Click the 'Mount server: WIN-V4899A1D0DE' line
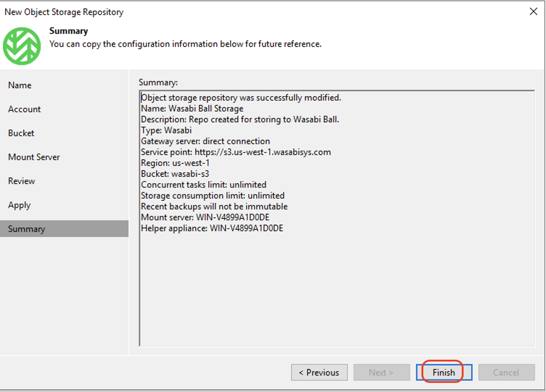Screen dimensions: 546x392 pyautogui.click(x=205, y=217)
